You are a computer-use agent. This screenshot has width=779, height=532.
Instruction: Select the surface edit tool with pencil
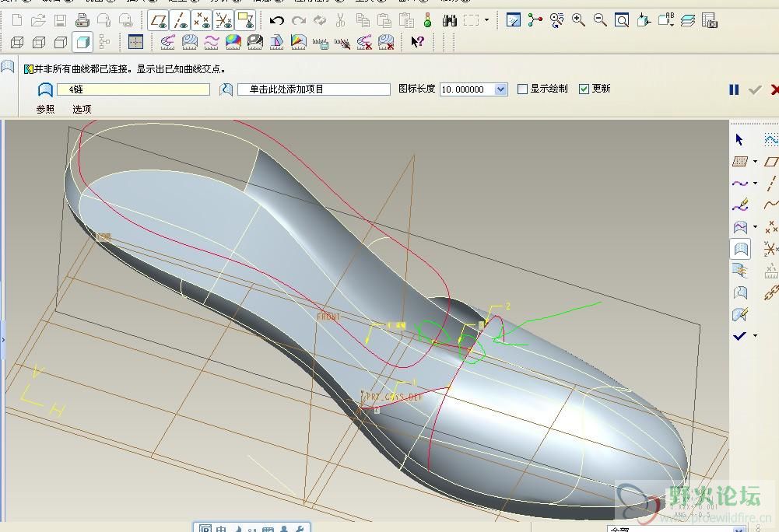pos(740,314)
